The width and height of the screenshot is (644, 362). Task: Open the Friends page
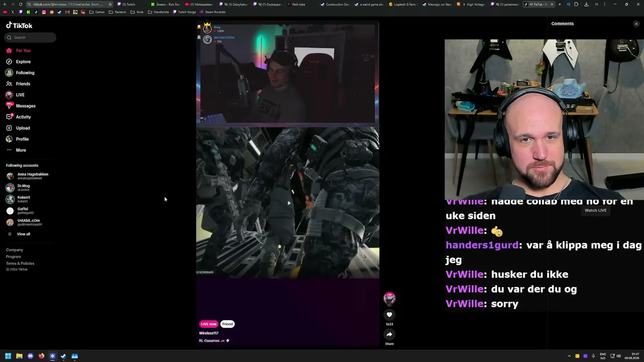pos(18,84)
